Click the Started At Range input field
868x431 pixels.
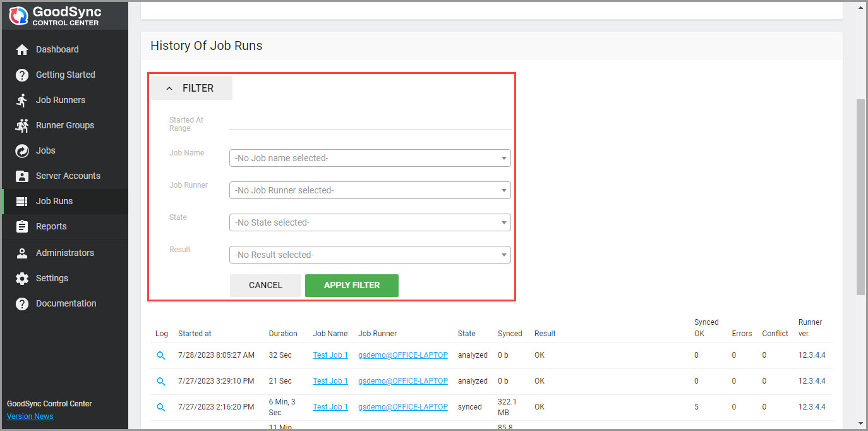pyautogui.click(x=370, y=122)
